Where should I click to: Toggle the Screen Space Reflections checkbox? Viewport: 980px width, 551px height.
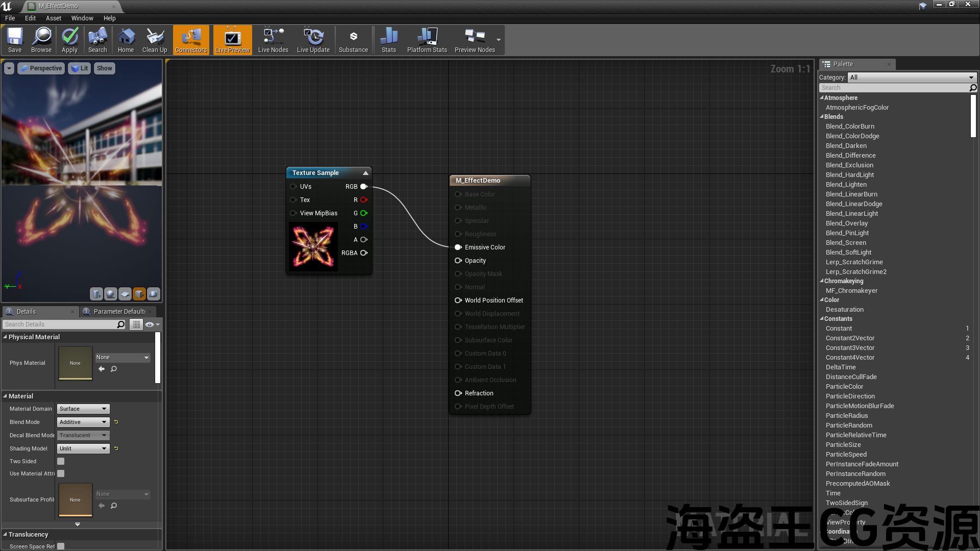61,546
